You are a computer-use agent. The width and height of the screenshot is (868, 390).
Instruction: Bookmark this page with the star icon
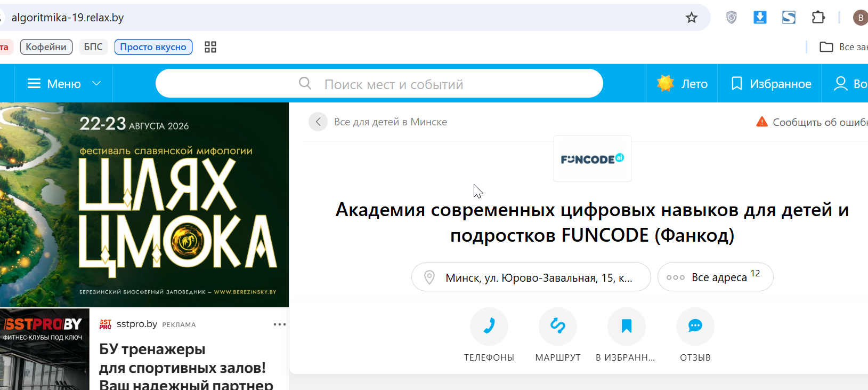tap(692, 18)
